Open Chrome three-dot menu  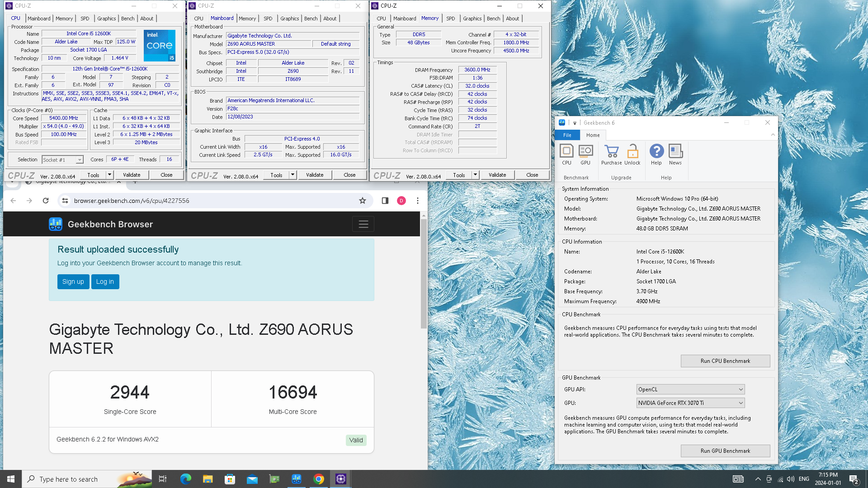tap(418, 201)
